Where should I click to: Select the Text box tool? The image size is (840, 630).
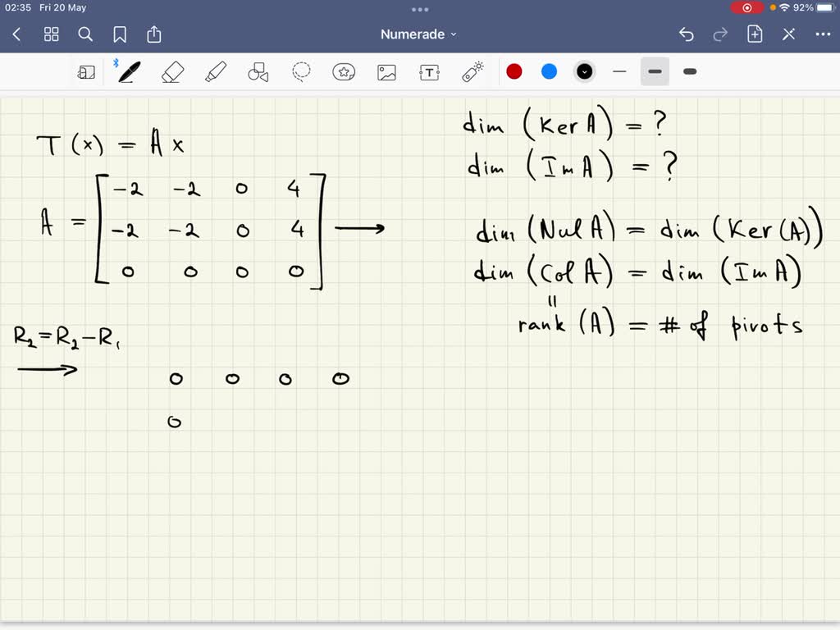tap(429, 72)
